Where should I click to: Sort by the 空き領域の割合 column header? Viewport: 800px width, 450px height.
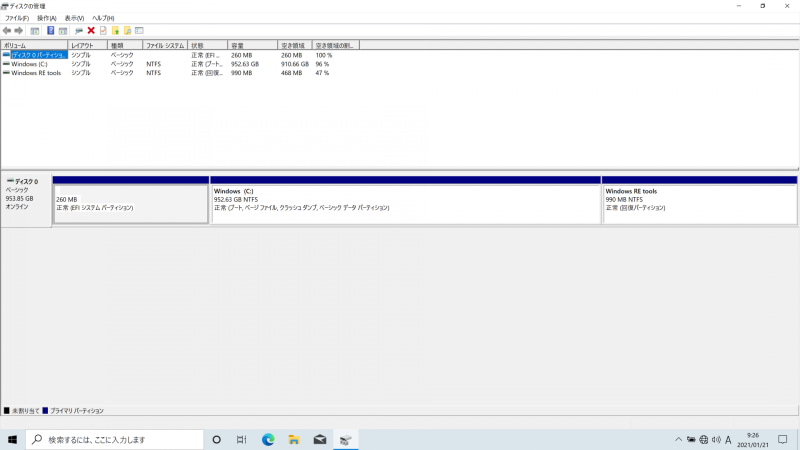click(336, 45)
